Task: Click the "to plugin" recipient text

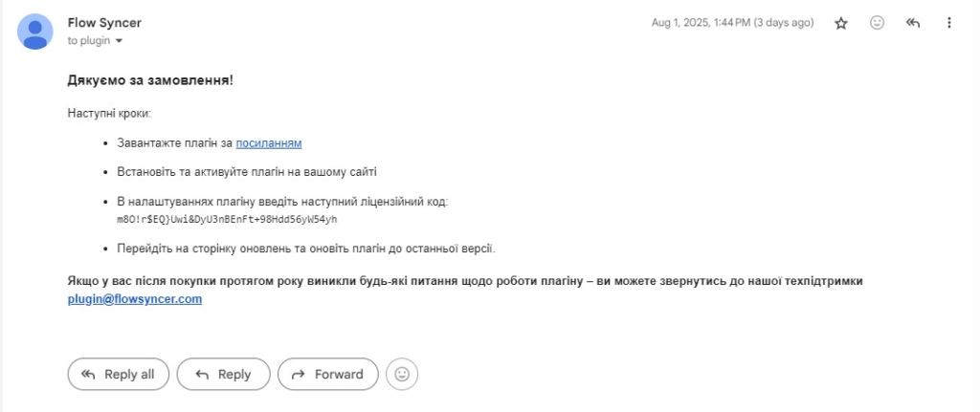Action: 89,41
